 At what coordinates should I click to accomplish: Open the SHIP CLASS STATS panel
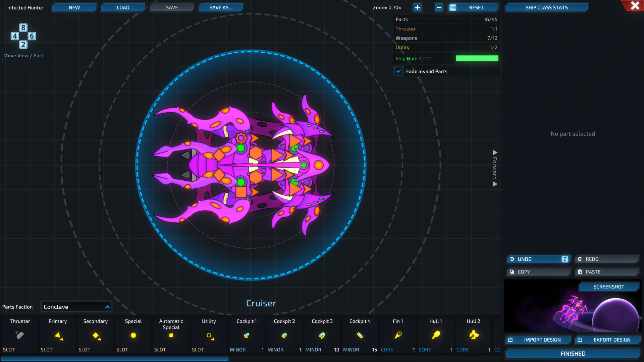tap(546, 7)
